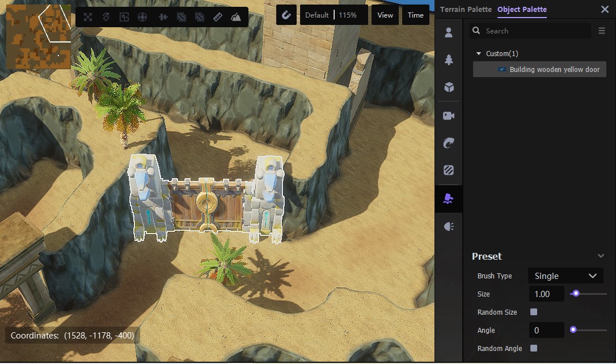Open the curved arrow effects category
Image resolution: width=616 pixels, height=364 pixels.
[449, 143]
